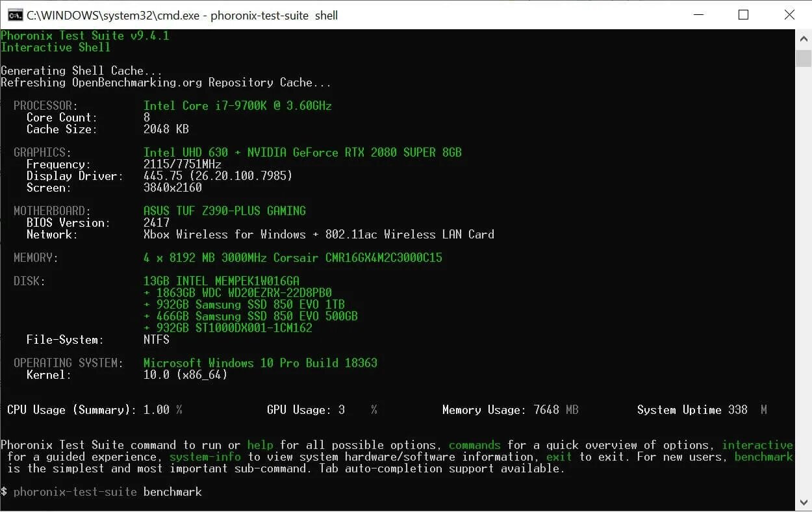The image size is (812, 512).
Task: Click the '2048 KB' cache size value
Action: [x=166, y=129]
